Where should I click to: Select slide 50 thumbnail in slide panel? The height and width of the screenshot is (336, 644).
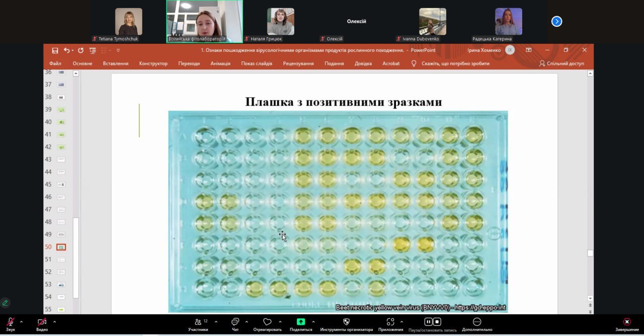61,247
